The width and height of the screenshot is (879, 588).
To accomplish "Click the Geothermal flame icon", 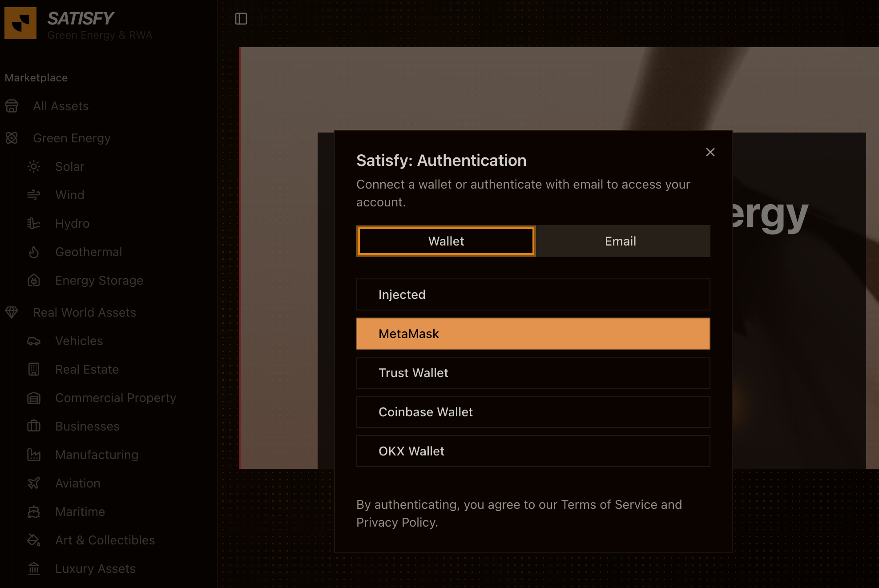I will pos(34,252).
